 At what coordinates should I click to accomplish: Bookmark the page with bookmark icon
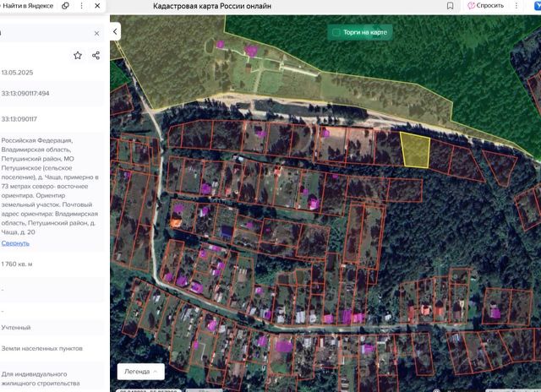coord(450,6)
